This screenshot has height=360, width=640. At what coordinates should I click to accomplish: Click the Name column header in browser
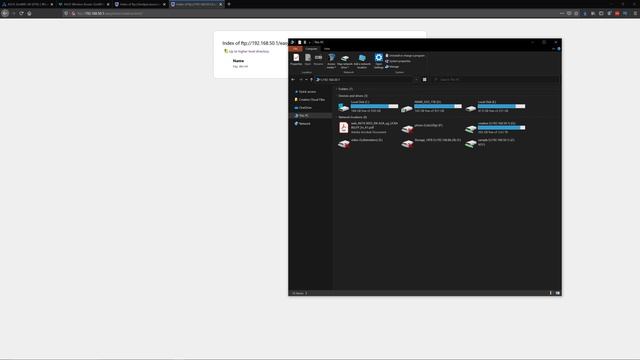click(x=238, y=61)
